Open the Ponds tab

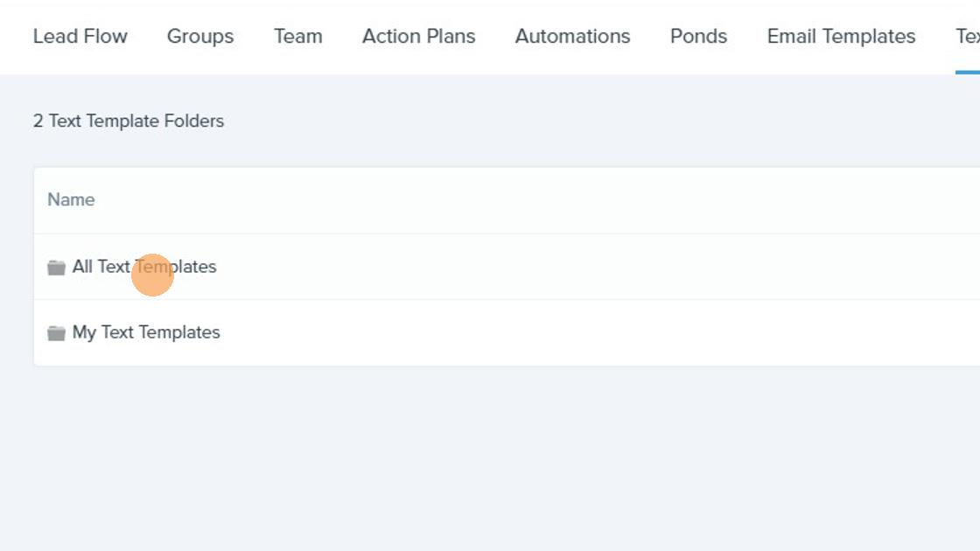tap(698, 36)
